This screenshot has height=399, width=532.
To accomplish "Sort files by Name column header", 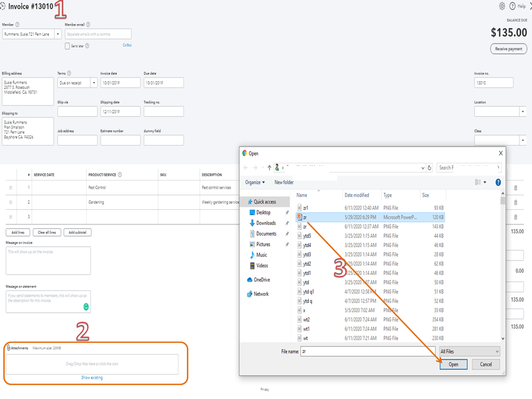I will tap(301, 195).
